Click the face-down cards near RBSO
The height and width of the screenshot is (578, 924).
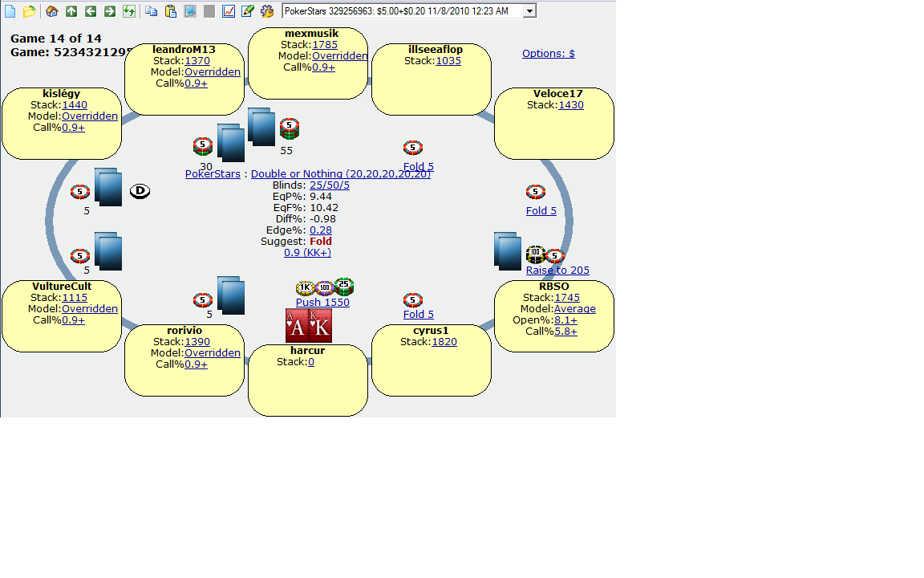click(x=508, y=251)
